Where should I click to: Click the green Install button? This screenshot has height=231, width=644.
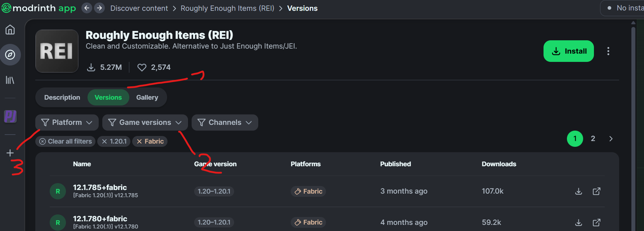568,51
